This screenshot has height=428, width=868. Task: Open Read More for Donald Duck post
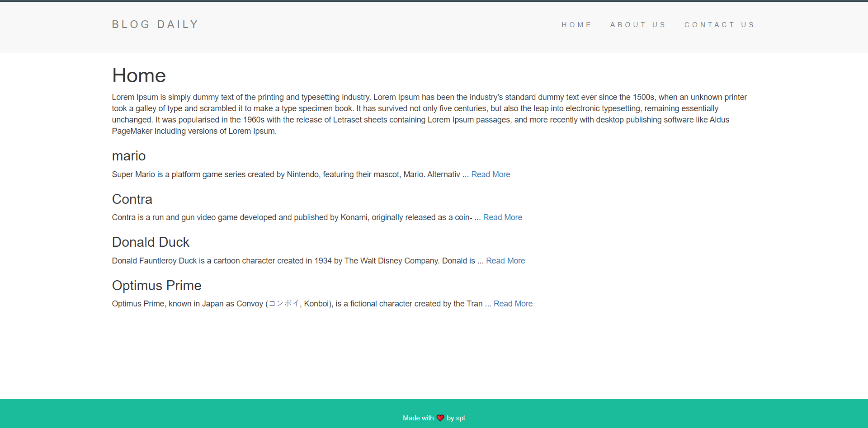505,261
